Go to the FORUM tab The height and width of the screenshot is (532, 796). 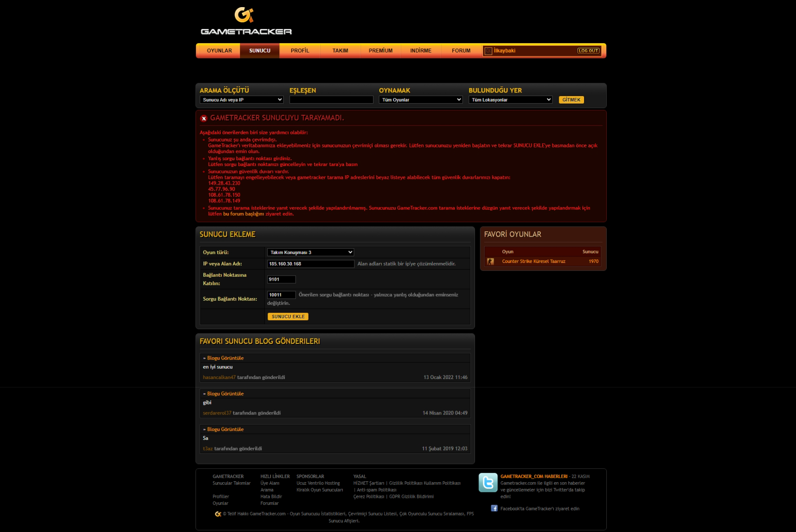point(461,51)
